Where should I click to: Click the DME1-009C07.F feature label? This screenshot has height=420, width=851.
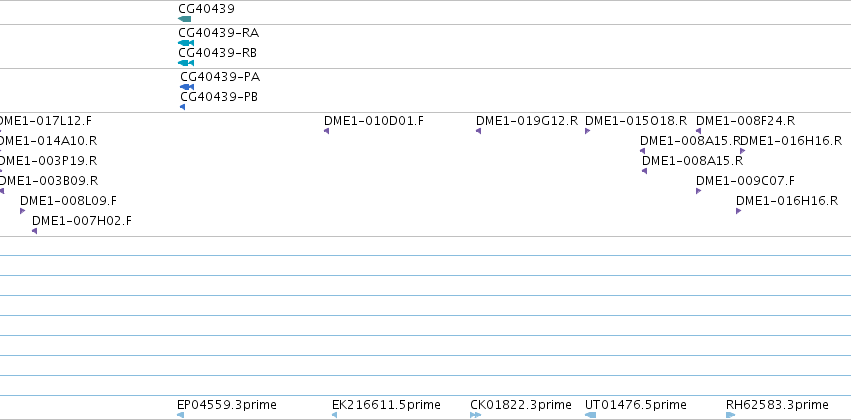[745, 181]
